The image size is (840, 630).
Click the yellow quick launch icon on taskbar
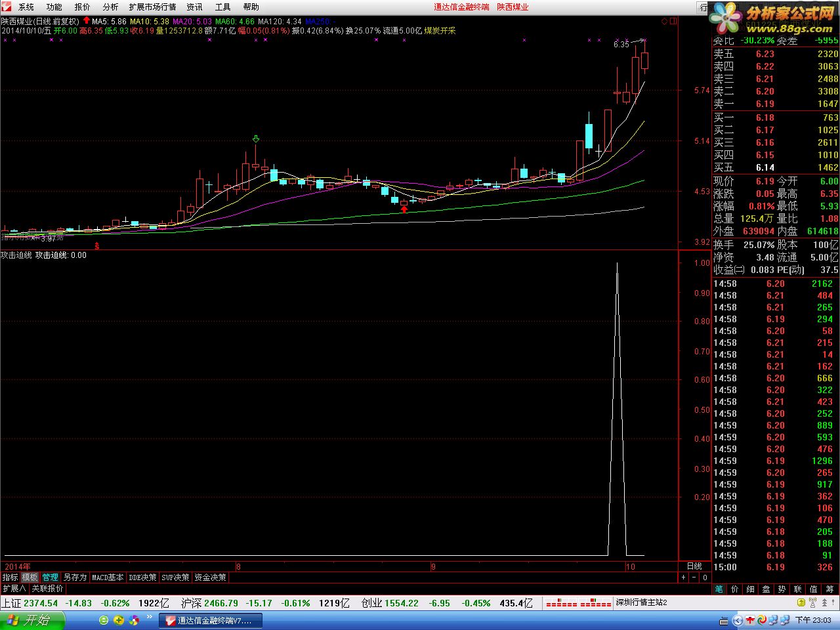click(119, 620)
